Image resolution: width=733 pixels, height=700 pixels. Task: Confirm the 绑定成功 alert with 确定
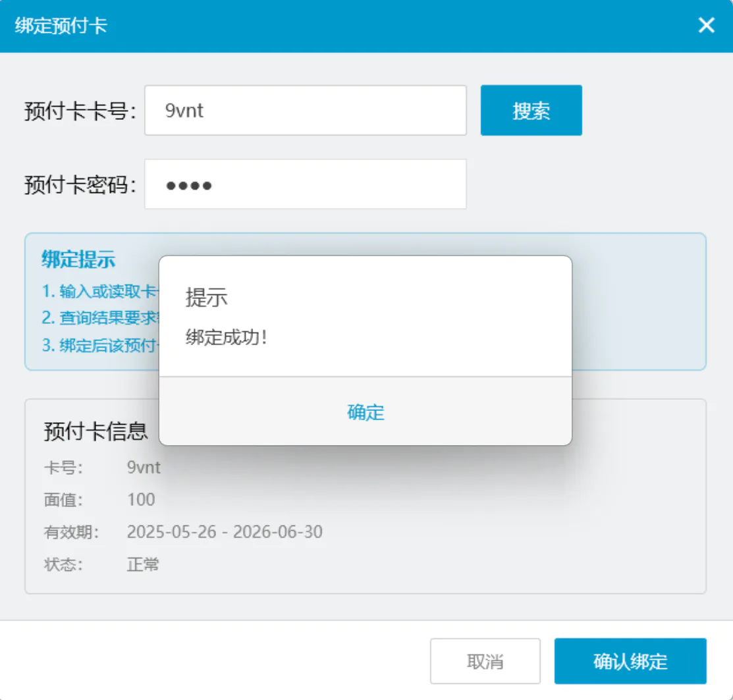click(x=365, y=412)
